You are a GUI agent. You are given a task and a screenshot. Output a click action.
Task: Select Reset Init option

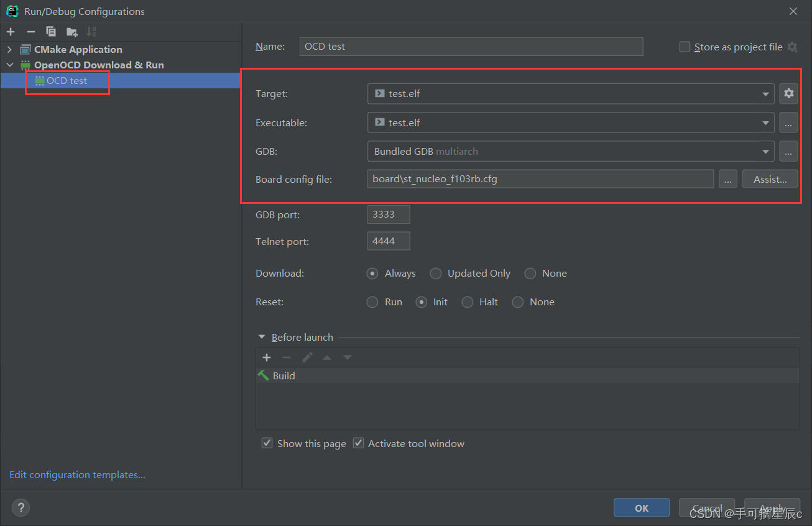pyautogui.click(x=422, y=302)
